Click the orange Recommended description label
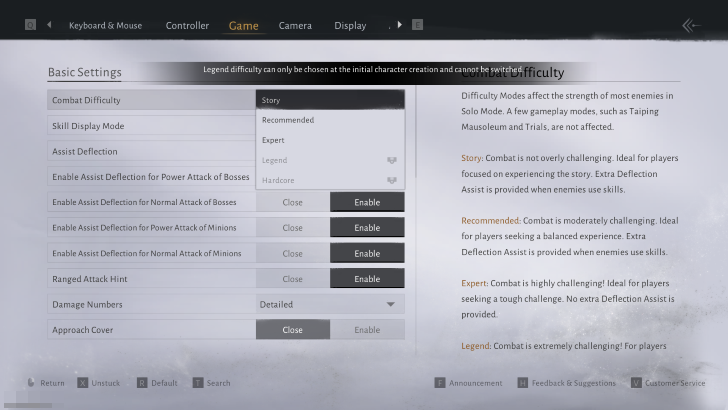Screen dimensions: 728x410 pyautogui.click(x=491, y=221)
